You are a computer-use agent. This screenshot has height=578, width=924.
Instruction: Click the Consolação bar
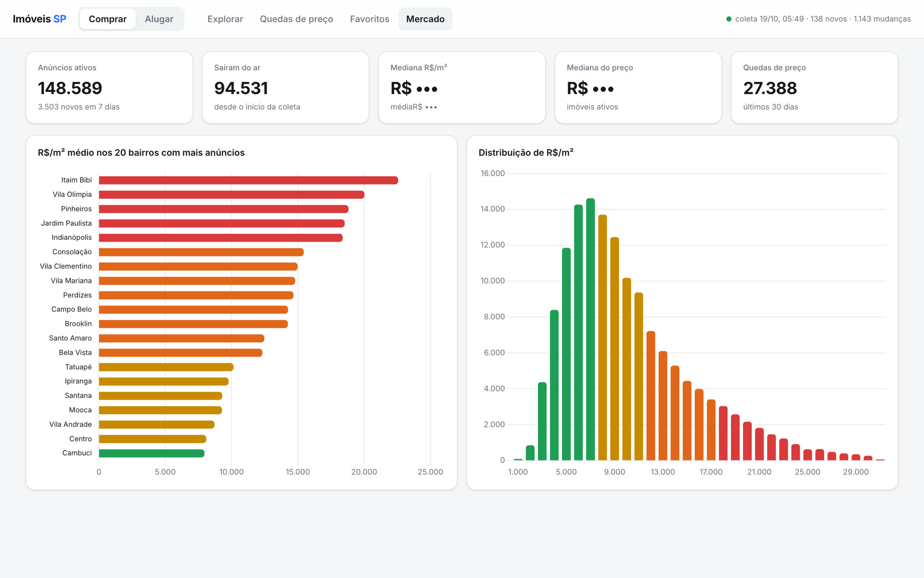201,252
